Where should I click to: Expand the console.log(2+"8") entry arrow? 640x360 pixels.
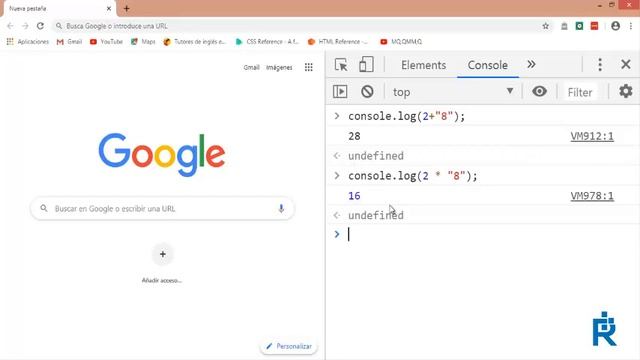337,116
